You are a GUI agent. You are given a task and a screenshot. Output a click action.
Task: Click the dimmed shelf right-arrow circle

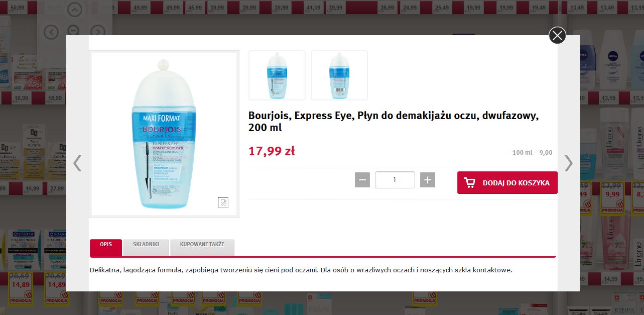click(97, 32)
